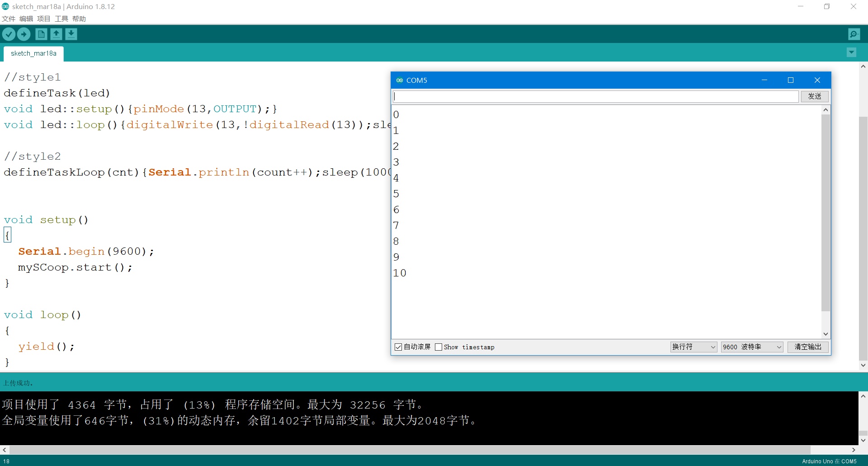
Task: Create new sketch with New icon
Action: click(41, 34)
